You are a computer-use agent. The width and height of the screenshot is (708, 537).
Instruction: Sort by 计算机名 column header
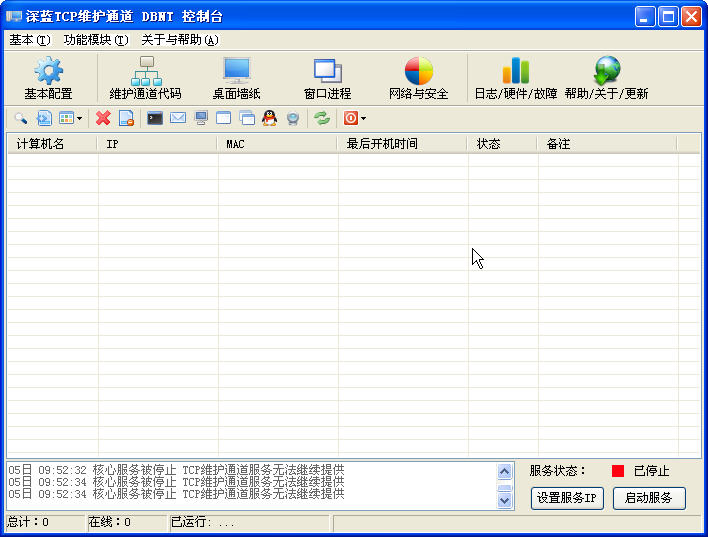(52, 144)
